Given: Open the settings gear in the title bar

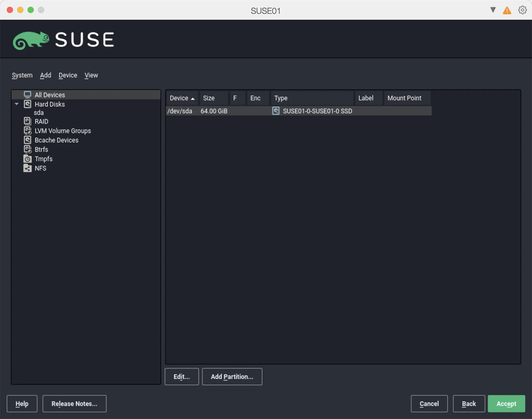Looking at the screenshot, I should [522, 10].
